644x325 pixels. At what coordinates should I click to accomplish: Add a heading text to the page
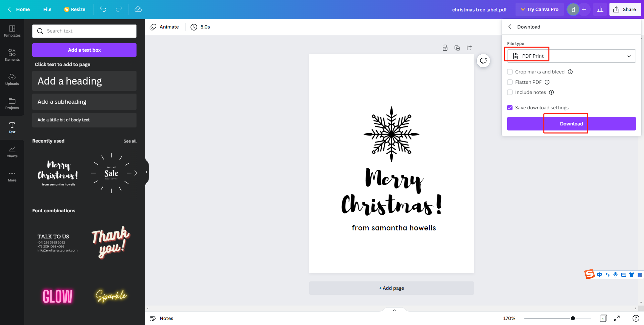pyautogui.click(x=84, y=81)
